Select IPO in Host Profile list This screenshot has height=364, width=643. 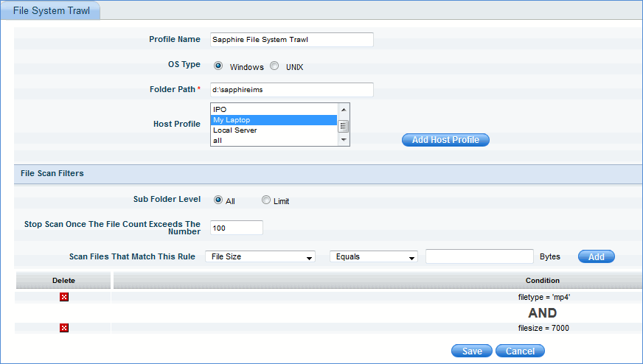click(273, 109)
